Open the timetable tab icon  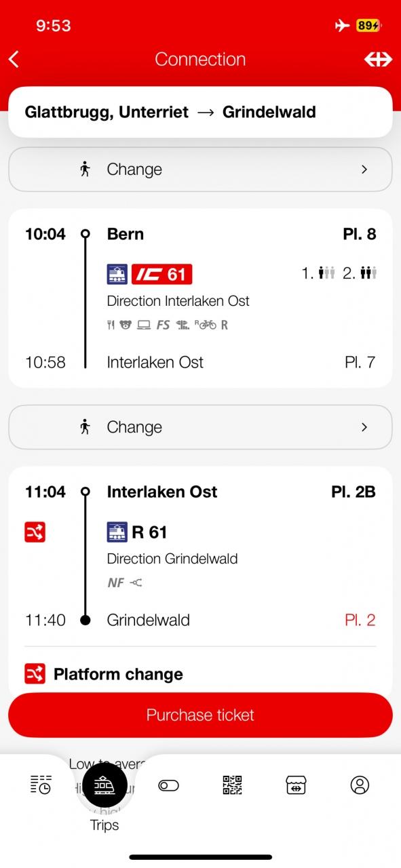41,785
